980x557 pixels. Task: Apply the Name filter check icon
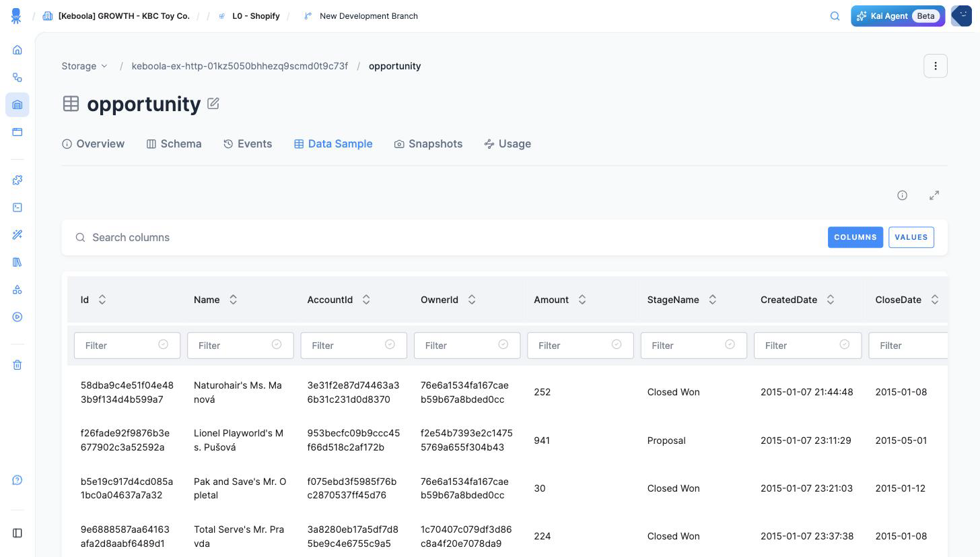(276, 344)
